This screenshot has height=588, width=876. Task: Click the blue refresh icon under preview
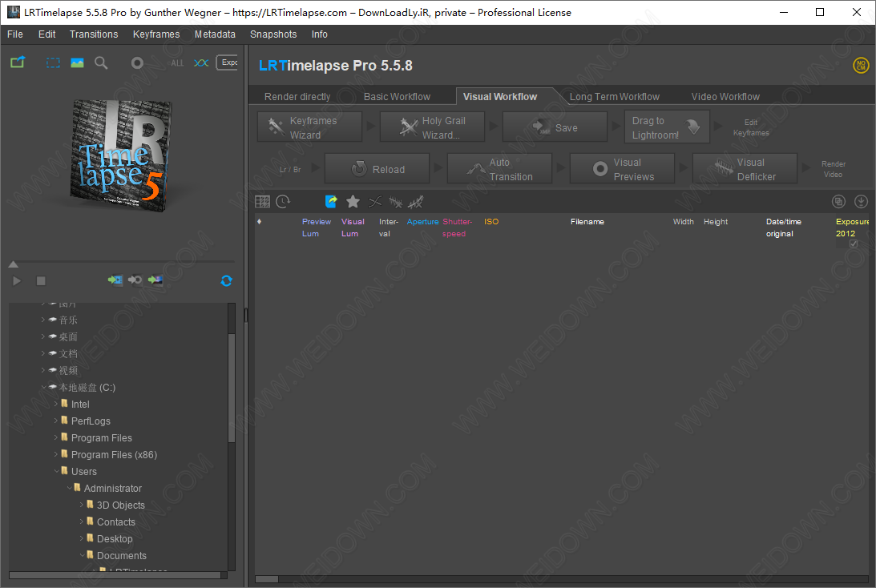click(x=226, y=280)
